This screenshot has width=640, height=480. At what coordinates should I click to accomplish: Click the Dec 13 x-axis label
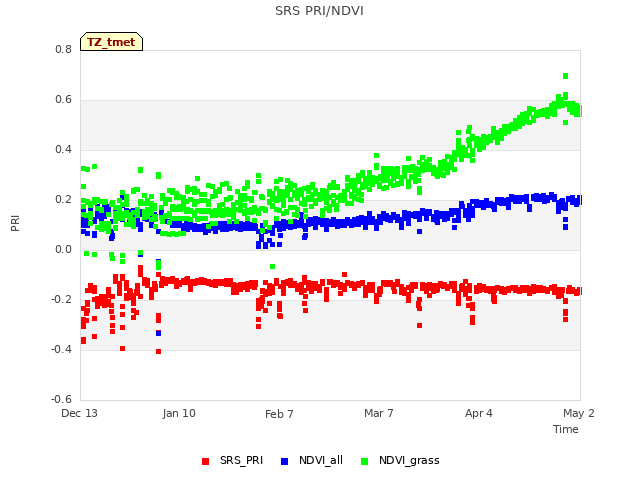tap(80, 413)
